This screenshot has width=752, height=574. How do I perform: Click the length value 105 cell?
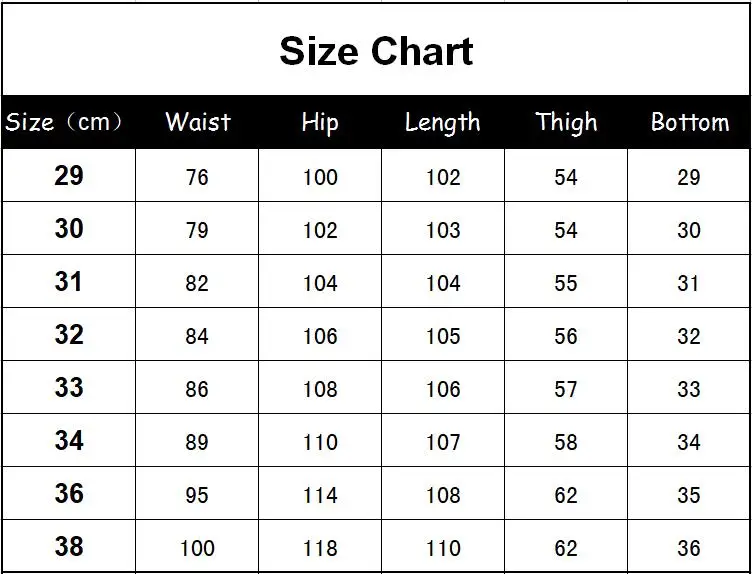[443, 334]
